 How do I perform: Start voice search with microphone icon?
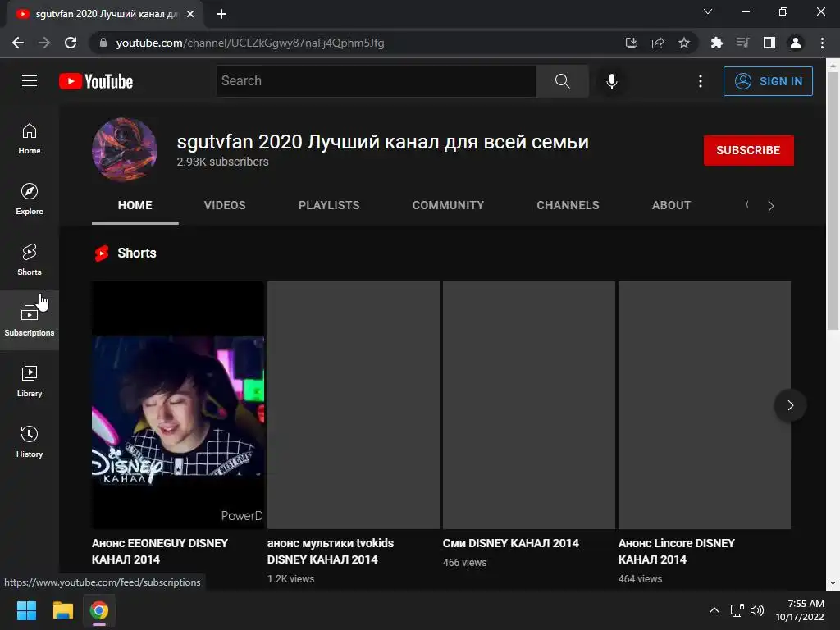pyautogui.click(x=611, y=81)
